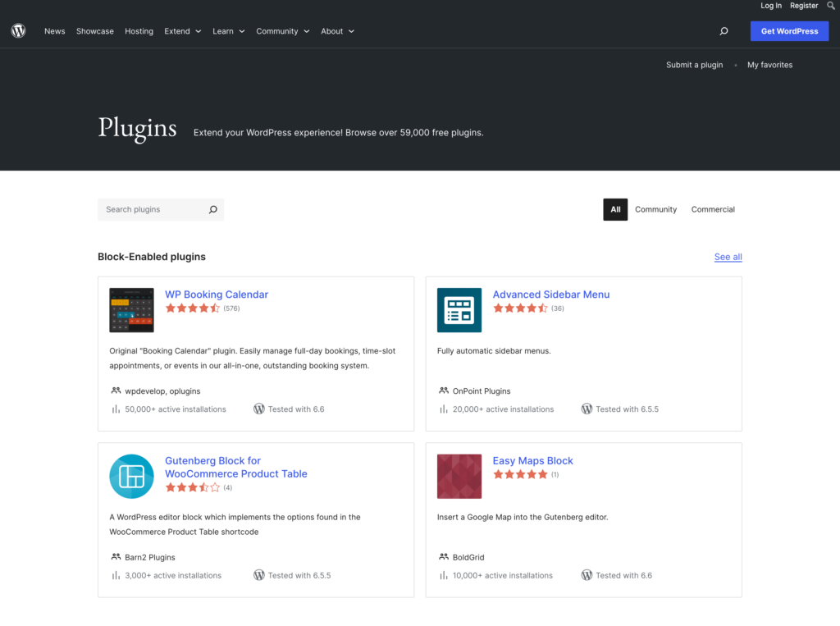This screenshot has height=626, width=840.
Task: Open search via header magnifier icon
Action: coord(724,31)
